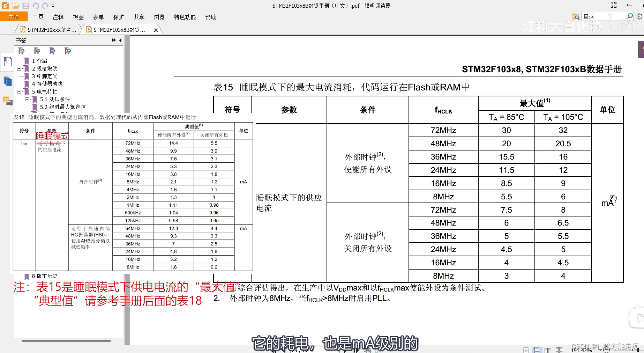644x353 pixels.
Task: Expand bookmark 5.1 测试条件
Action: (27, 99)
